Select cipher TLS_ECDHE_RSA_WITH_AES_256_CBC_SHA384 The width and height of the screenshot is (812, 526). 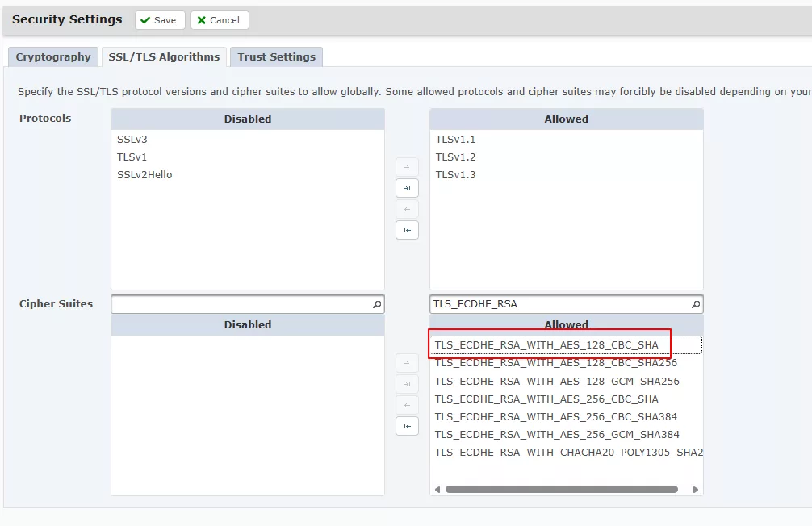coord(566,417)
